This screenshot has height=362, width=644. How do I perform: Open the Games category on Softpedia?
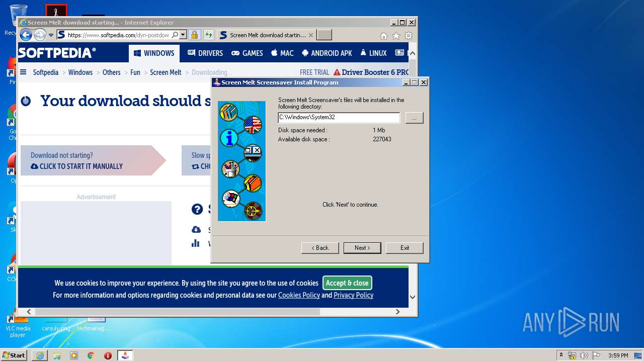coord(247,53)
